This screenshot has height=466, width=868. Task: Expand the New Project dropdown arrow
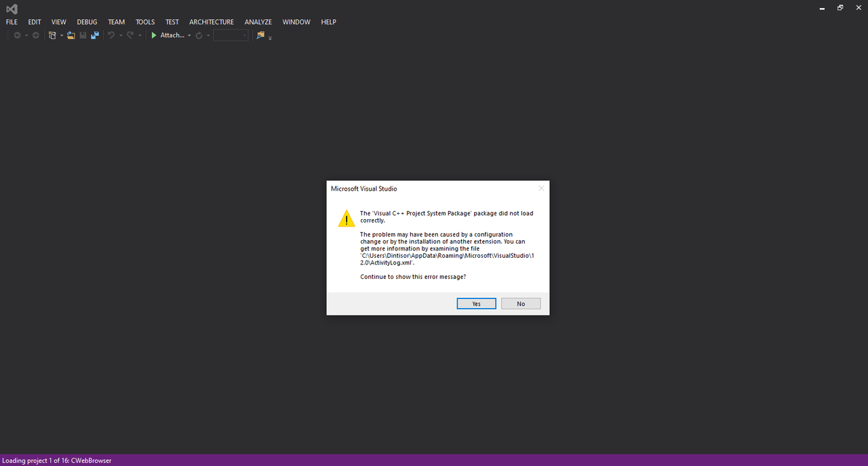pos(61,35)
